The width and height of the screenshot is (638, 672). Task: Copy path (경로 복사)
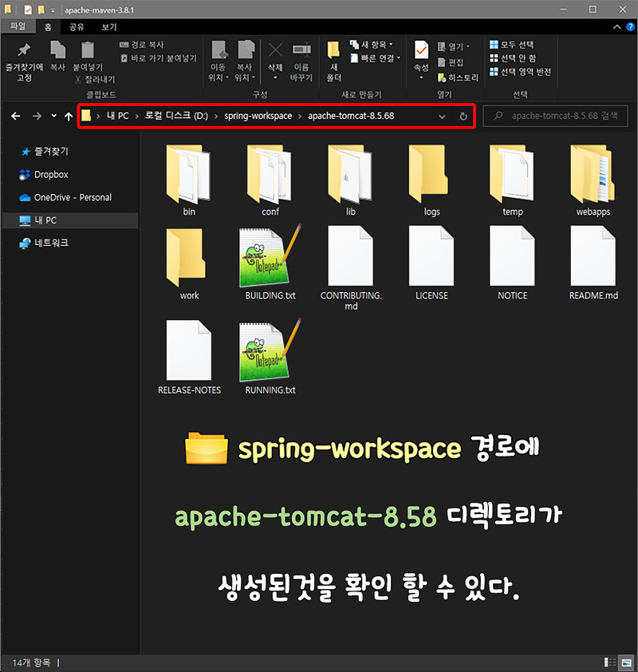coord(142,45)
